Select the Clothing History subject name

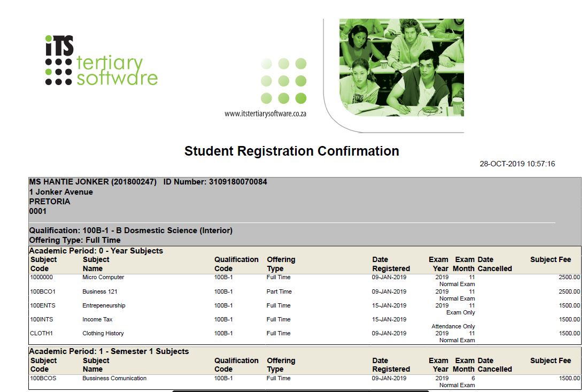(103, 333)
